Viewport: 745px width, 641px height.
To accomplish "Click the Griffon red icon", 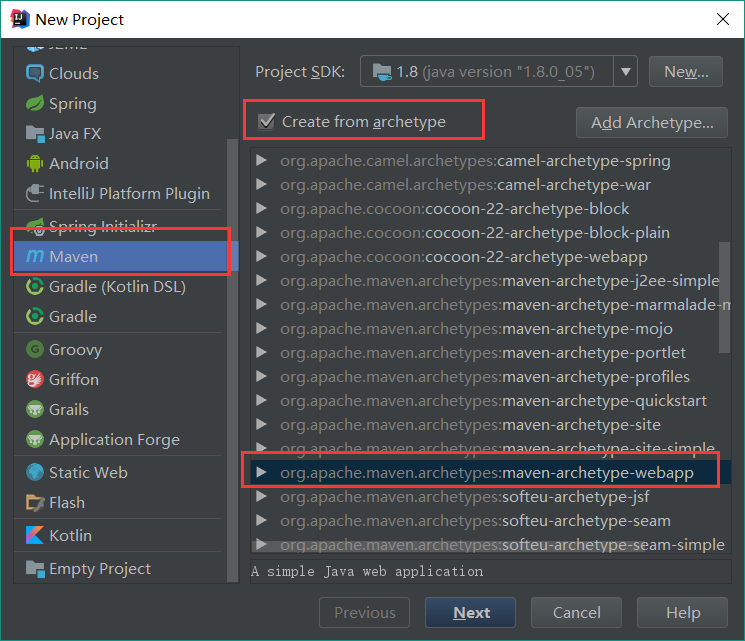I will point(35,379).
